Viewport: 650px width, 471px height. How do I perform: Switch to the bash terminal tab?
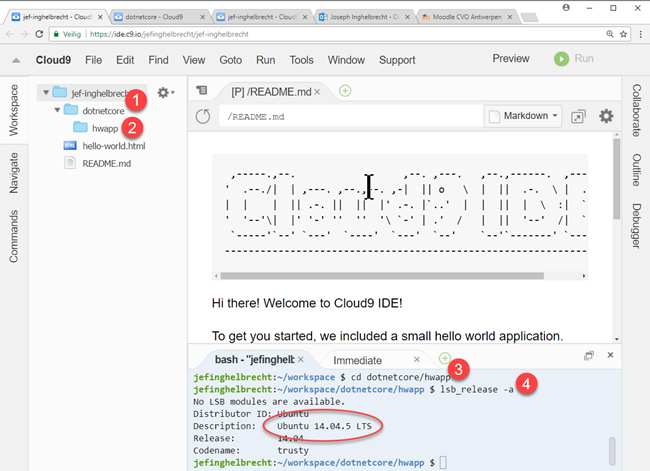coord(255,359)
